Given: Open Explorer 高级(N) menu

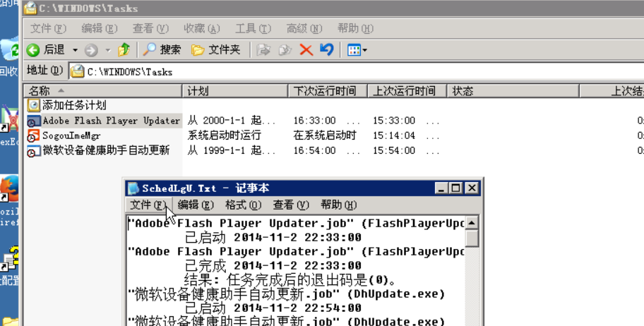Looking at the screenshot, I should pyautogui.click(x=304, y=28).
